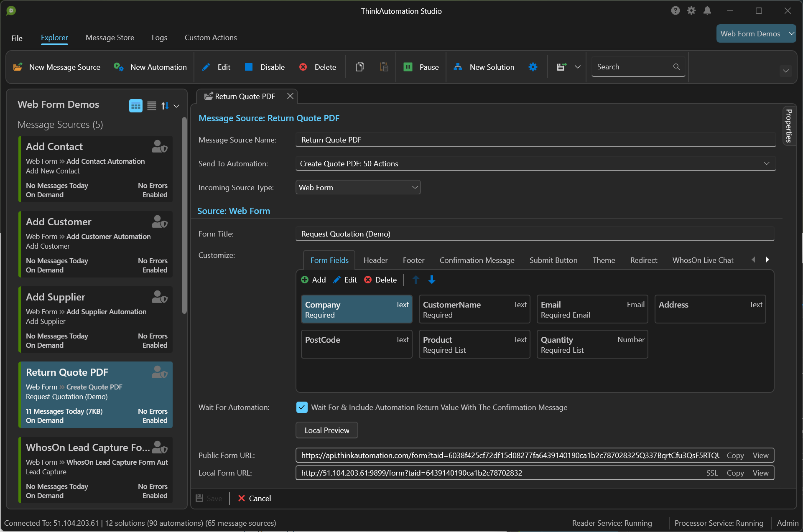The height and width of the screenshot is (532, 803).
Task: Click the sort order icon in explorer
Action: coord(165,106)
